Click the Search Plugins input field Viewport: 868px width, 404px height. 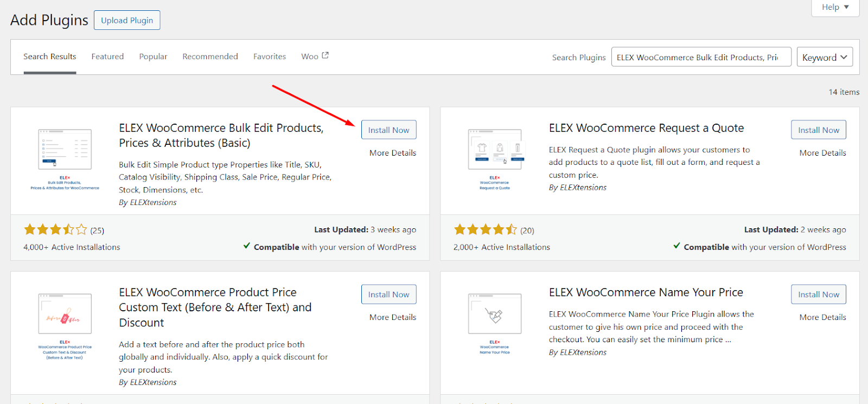tap(701, 57)
